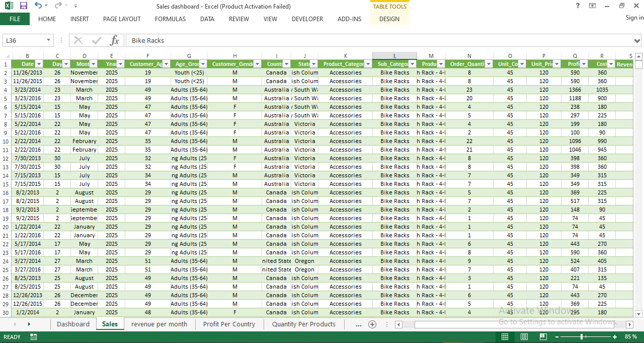
Task: Open the Product_Category filter dropdown
Action: [x=368, y=64]
